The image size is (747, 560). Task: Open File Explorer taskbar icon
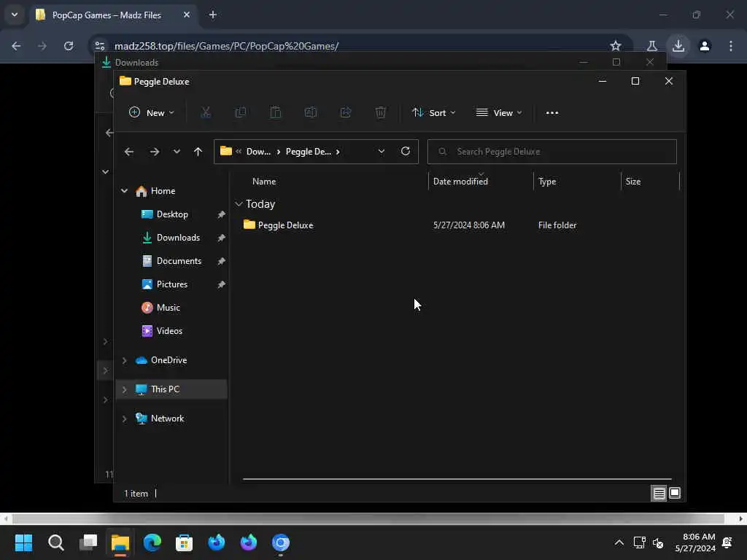click(120, 542)
